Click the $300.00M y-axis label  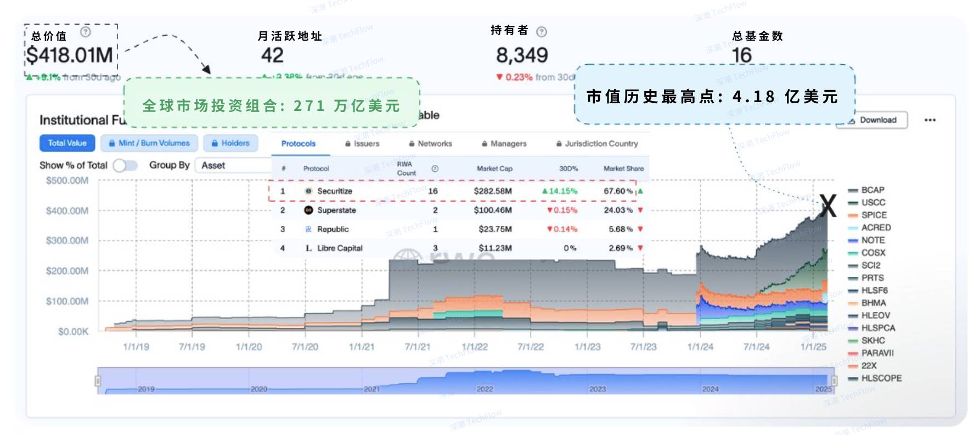click(x=67, y=241)
